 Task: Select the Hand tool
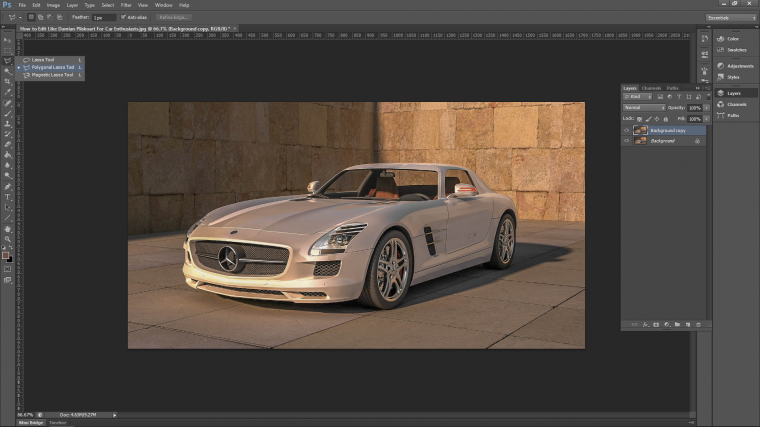pos(7,229)
